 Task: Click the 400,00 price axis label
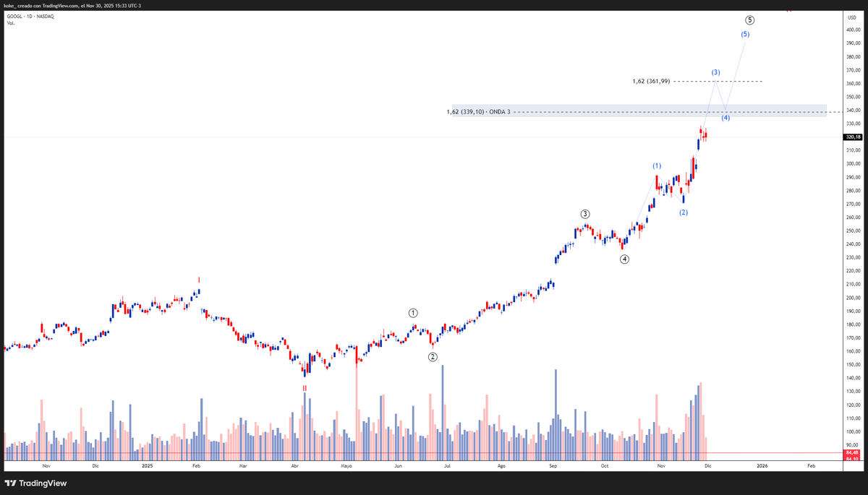(x=853, y=30)
